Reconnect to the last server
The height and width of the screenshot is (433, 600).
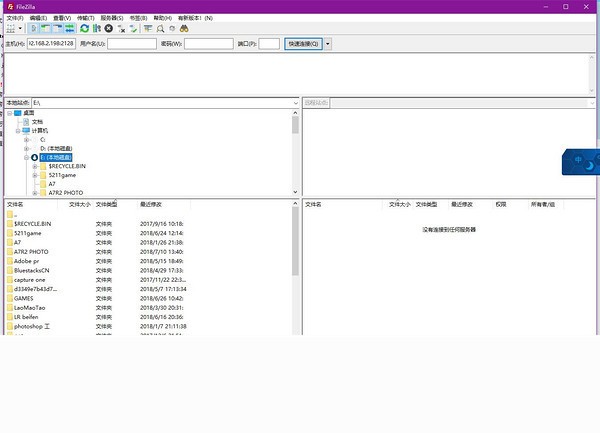click(x=133, y=28)
